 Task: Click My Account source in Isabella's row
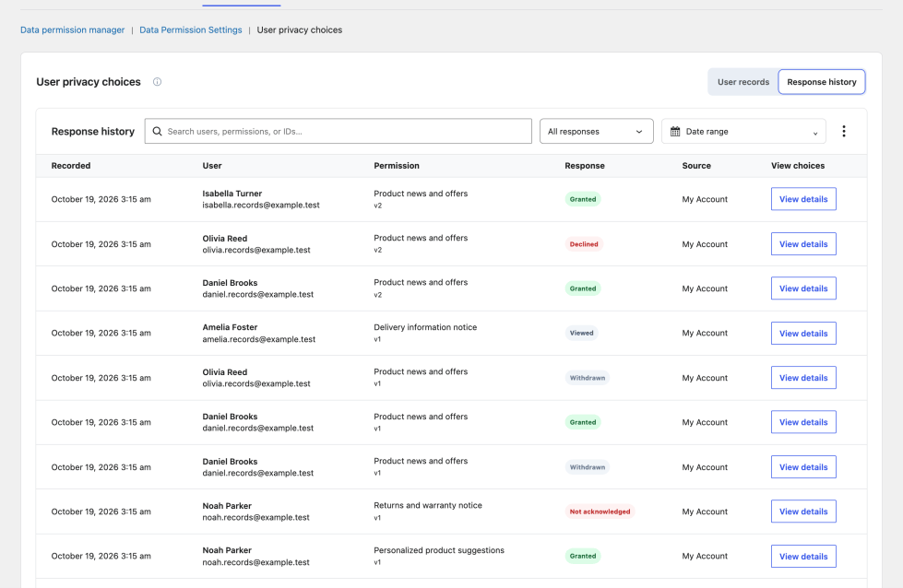705,199
